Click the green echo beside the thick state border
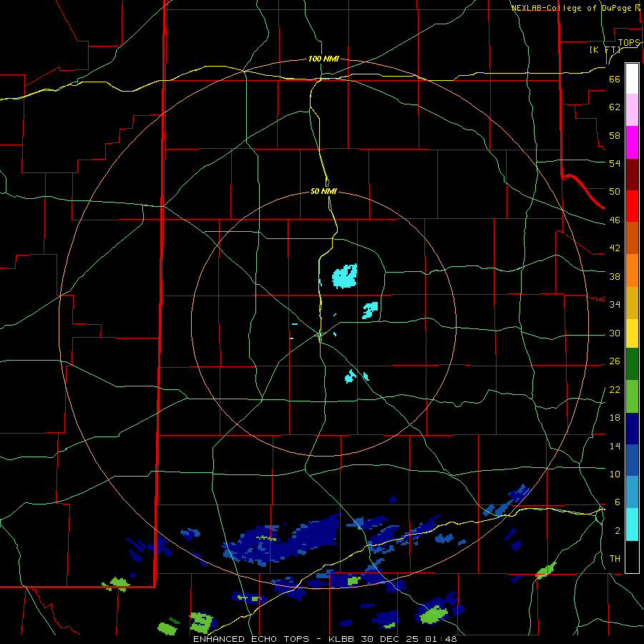The height and width of the screenshot is (644, 644). tap(117, 584)
